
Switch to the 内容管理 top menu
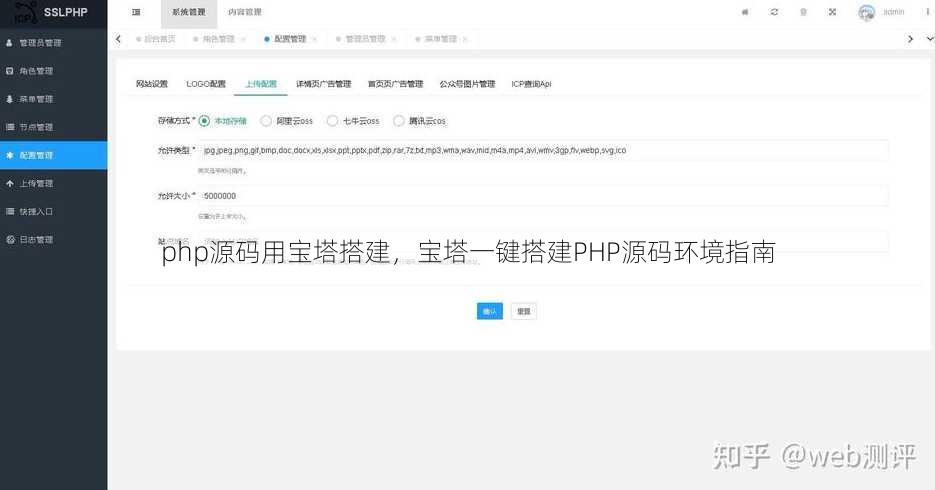coord(245,12)
